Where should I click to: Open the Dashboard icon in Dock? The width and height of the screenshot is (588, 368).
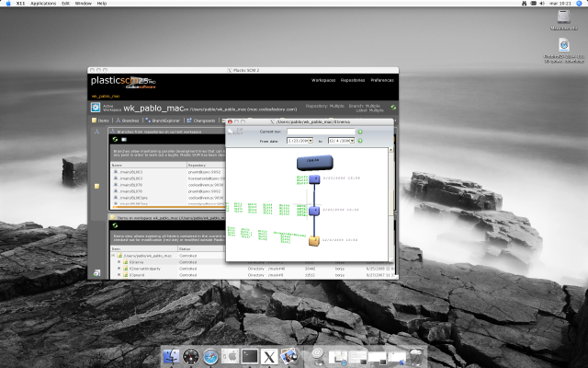(x=191, y=356)
